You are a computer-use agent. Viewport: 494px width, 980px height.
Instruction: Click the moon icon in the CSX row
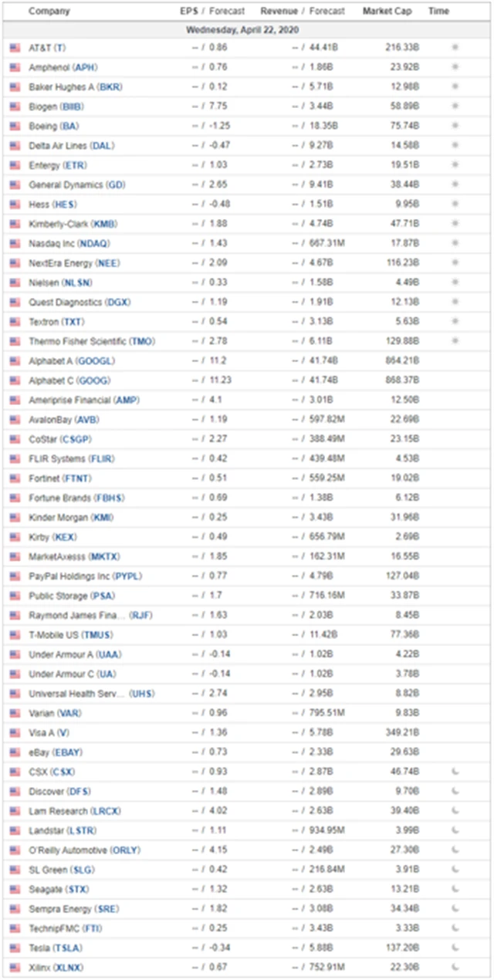tap(455, 772)
